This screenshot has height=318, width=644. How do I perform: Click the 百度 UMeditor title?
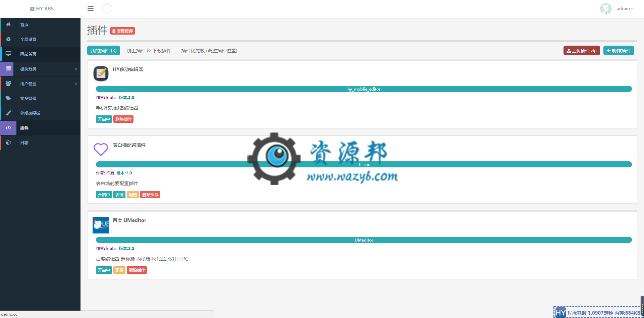click(x=129, y=220)
